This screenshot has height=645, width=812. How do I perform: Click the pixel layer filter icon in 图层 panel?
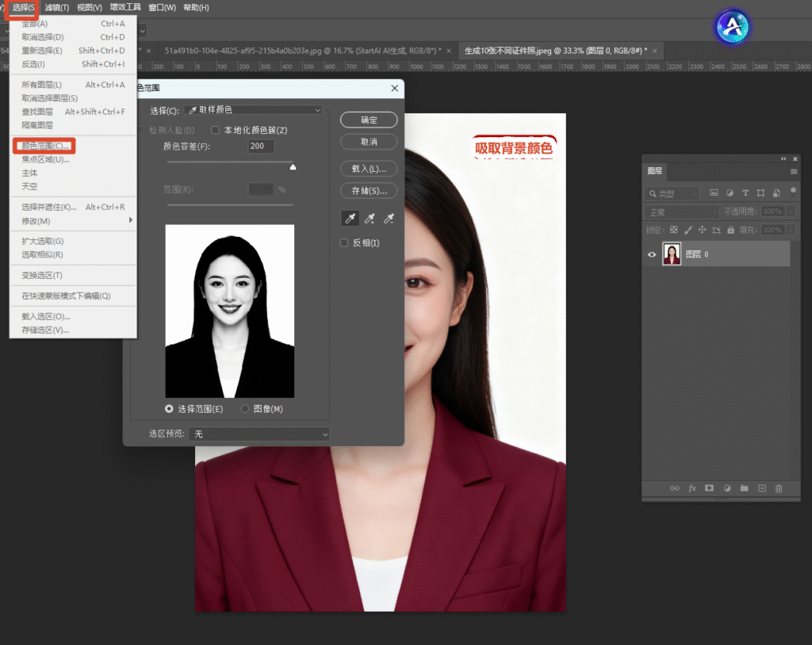click(x=714, y=193)
